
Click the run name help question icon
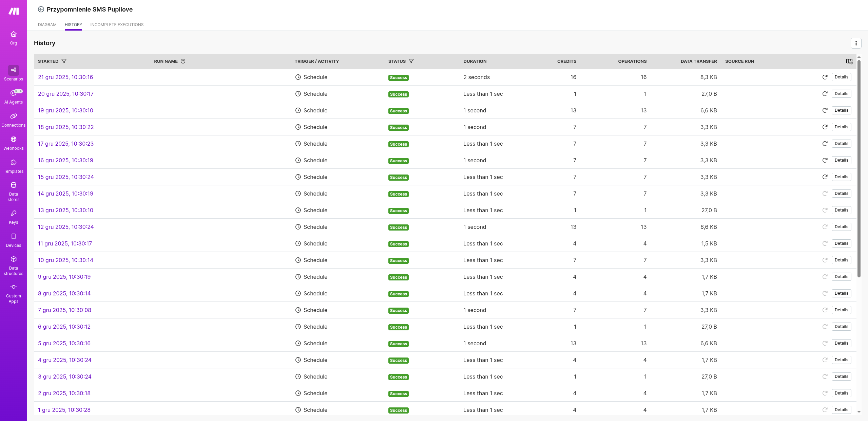[x=183, y=61]
